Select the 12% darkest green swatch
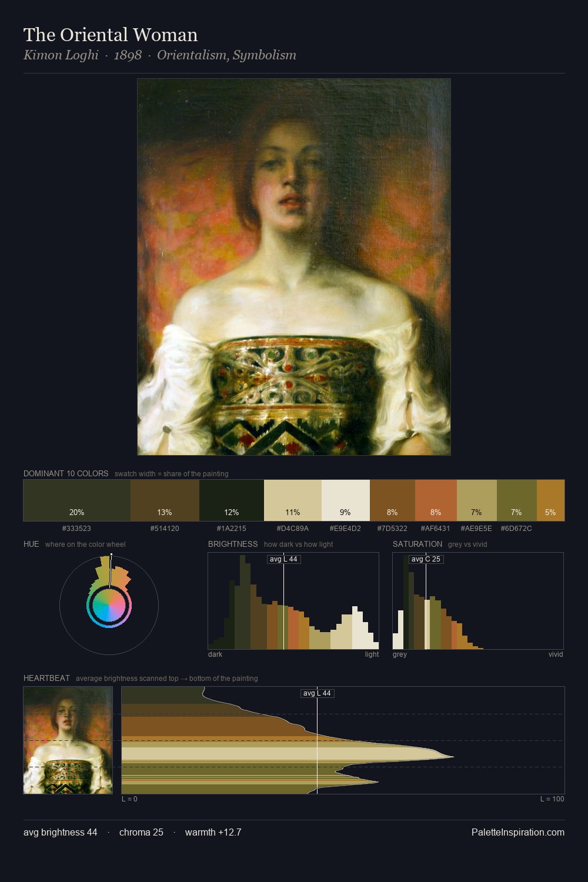588x882 pixels. (232, 500)
